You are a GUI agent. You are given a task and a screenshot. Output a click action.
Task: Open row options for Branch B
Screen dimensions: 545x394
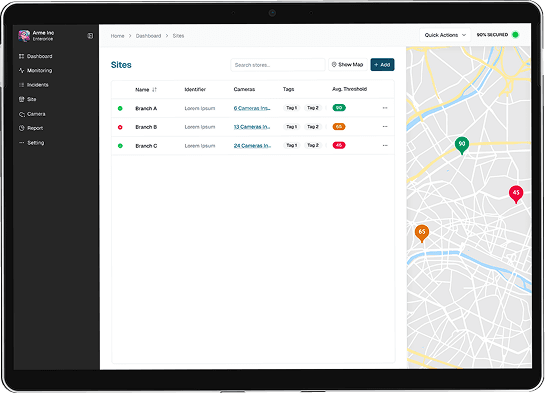pos(385,126)
